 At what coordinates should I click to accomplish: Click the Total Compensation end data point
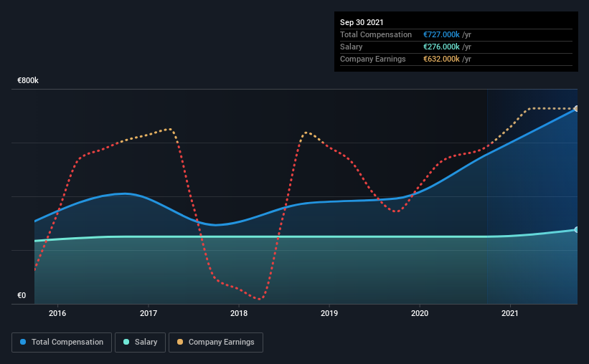(x=576, y=109)
